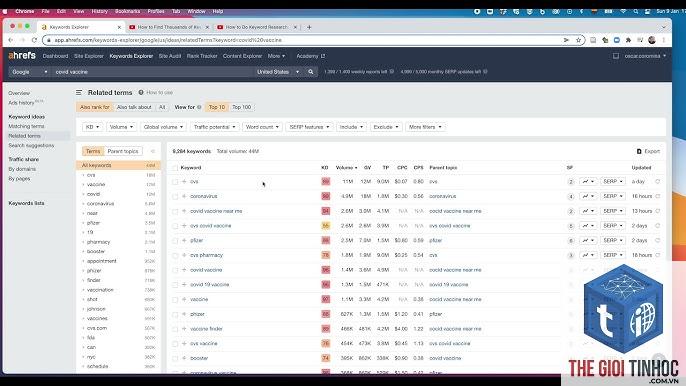Click the KD score badge for cvs
The image size is (686, 386).
coord(326,181)
